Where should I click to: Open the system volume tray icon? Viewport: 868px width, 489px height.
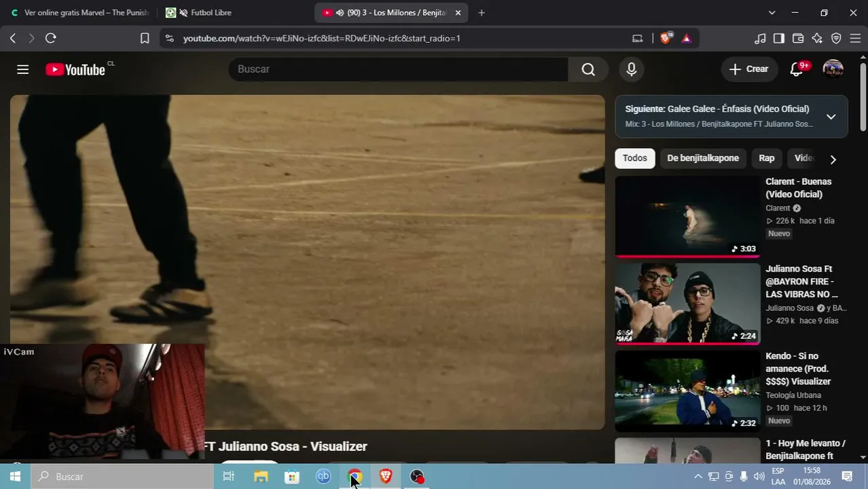[x=759, y=476]
